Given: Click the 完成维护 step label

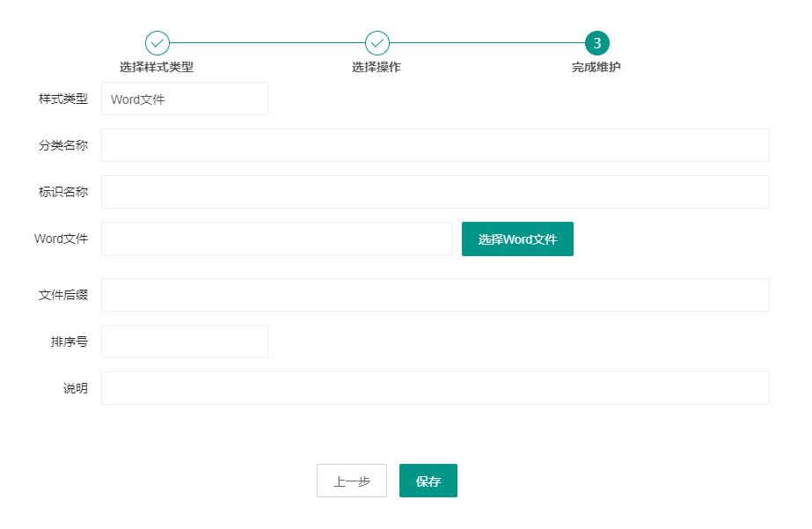Looking at the screenshot, I should [596, 68].
